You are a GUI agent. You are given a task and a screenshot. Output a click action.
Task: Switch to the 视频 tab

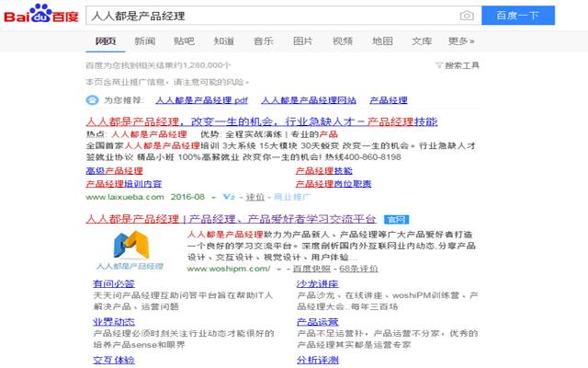point(343,40)
